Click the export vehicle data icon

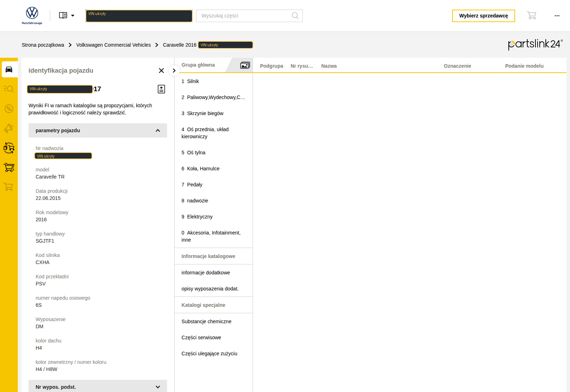point(161,89)
